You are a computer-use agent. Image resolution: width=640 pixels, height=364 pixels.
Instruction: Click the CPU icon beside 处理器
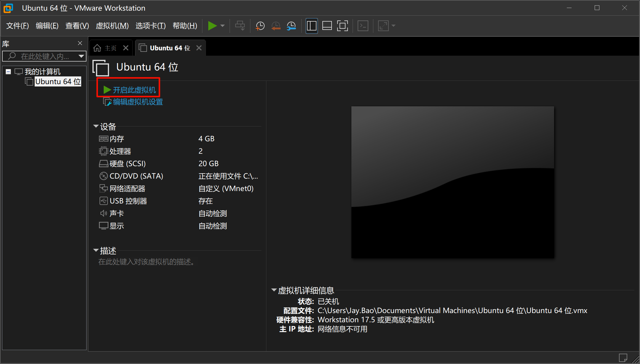tap(103, 151)
